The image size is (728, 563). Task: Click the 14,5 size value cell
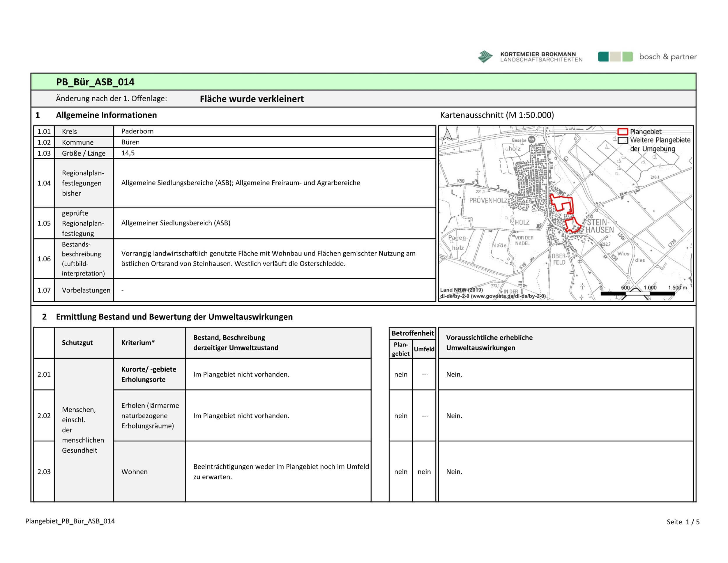[x=128, y=153]
